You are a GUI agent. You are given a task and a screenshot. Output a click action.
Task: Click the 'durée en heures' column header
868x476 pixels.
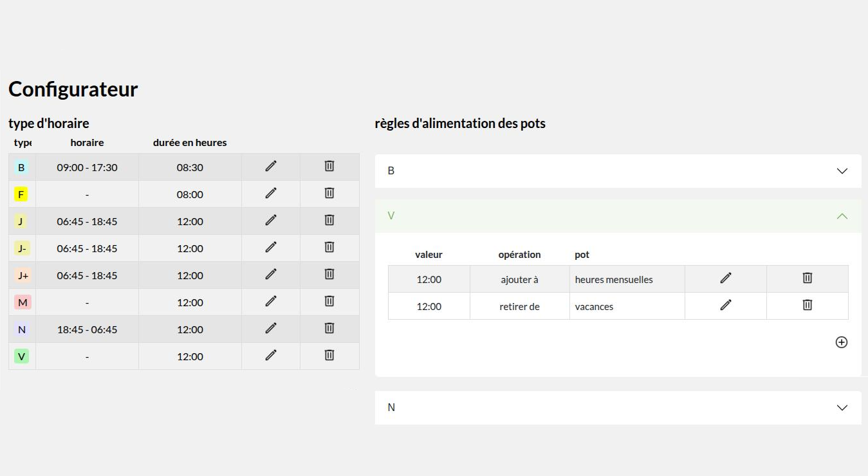[190, 143]
